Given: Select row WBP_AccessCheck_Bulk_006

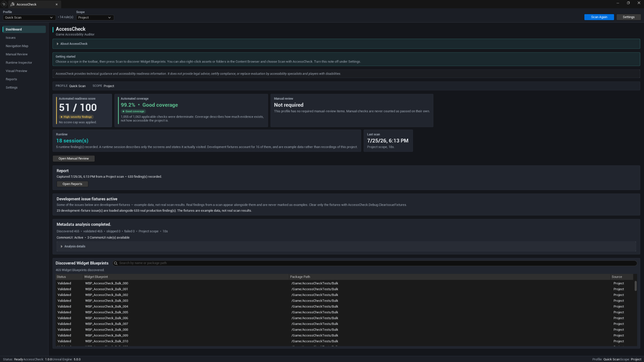Looking at the screenshot, I should pos(344,318).
